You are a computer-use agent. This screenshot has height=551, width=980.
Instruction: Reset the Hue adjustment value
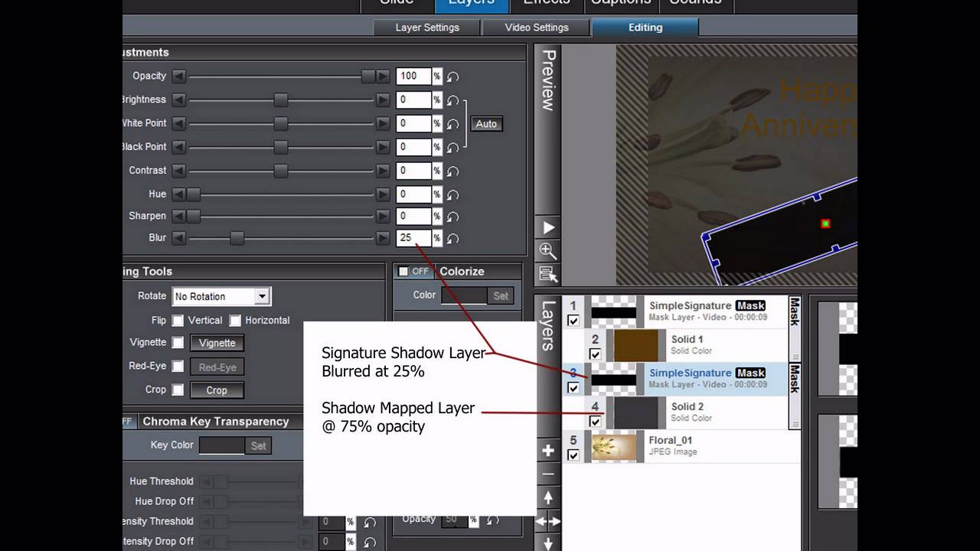click(x=452, y=195)
